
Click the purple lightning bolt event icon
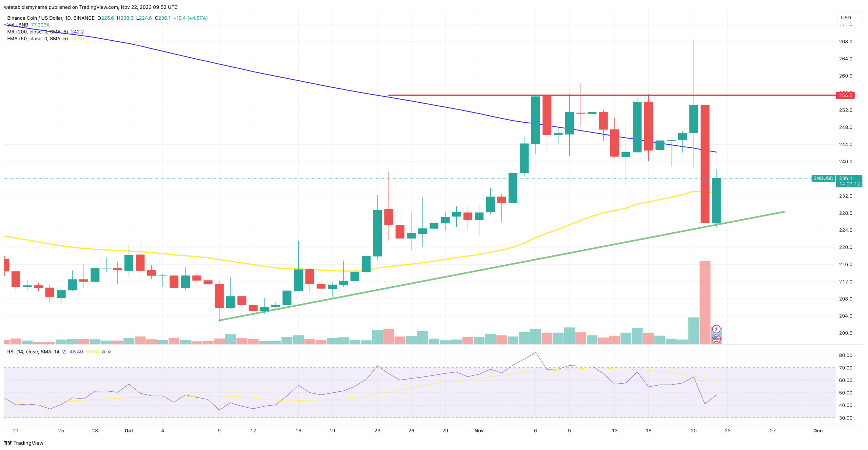click(716, 329)
